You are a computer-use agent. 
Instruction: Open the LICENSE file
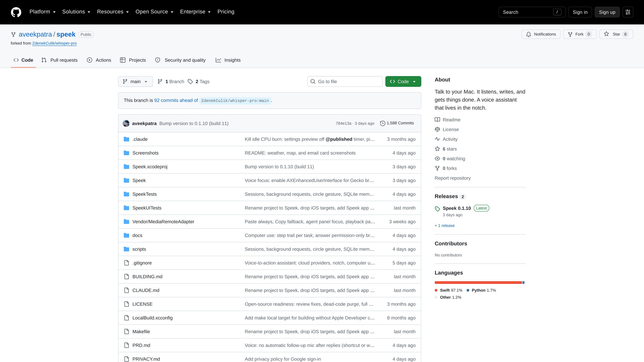pyautogui.click(x=143, y=304)
